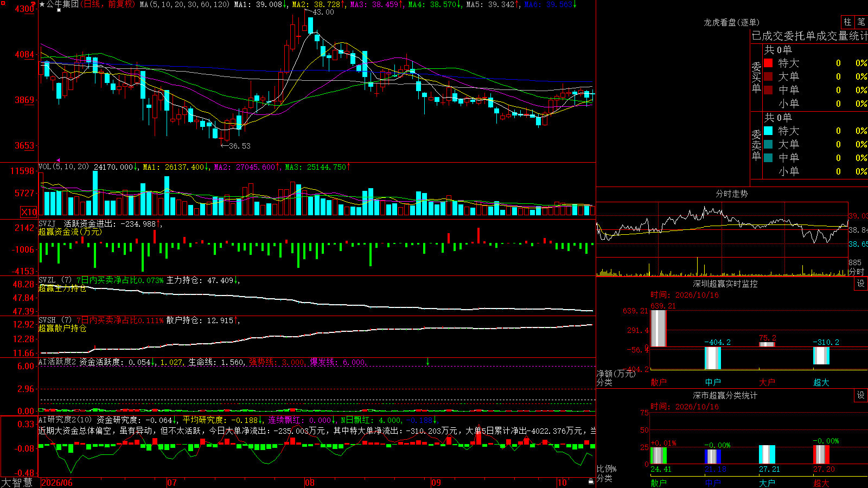Click the 超大 bar showing -310.2
868x488 pixels.
point(821,356)
